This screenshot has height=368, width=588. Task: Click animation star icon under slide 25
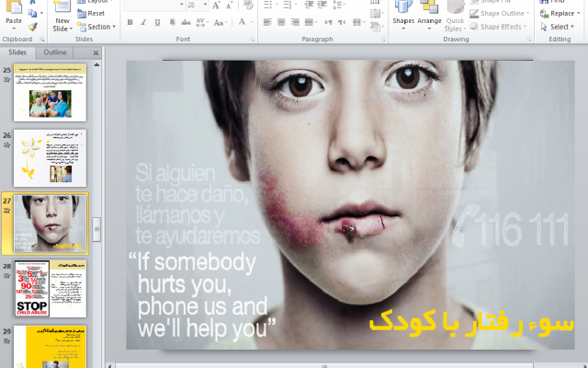pos(6,80)
